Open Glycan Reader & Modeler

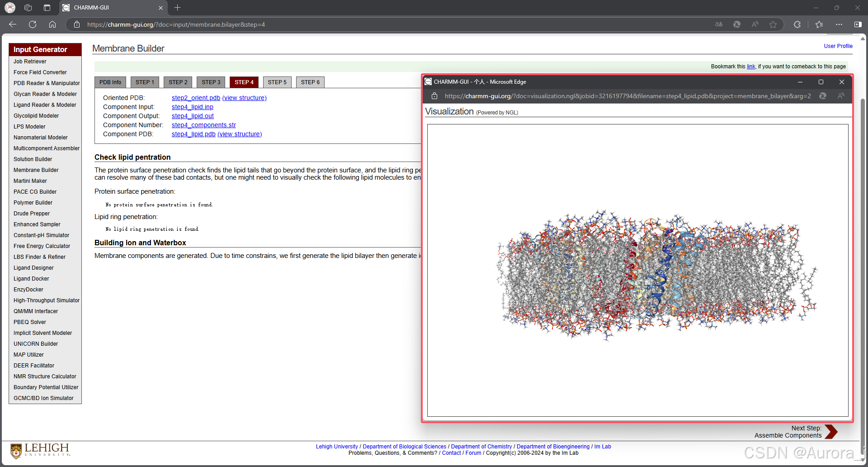pos(45,94)
